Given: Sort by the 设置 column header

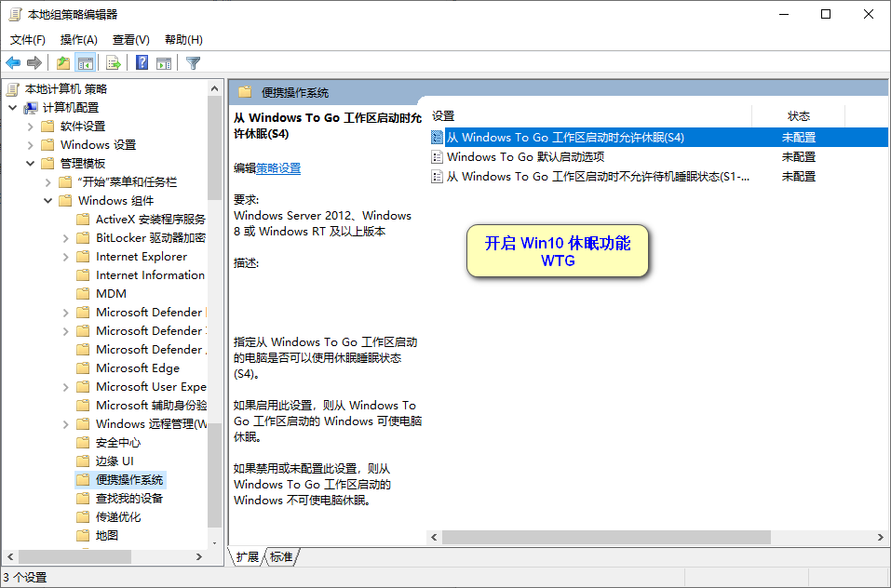Looking at the screenshot, I should tap(591, 116).
